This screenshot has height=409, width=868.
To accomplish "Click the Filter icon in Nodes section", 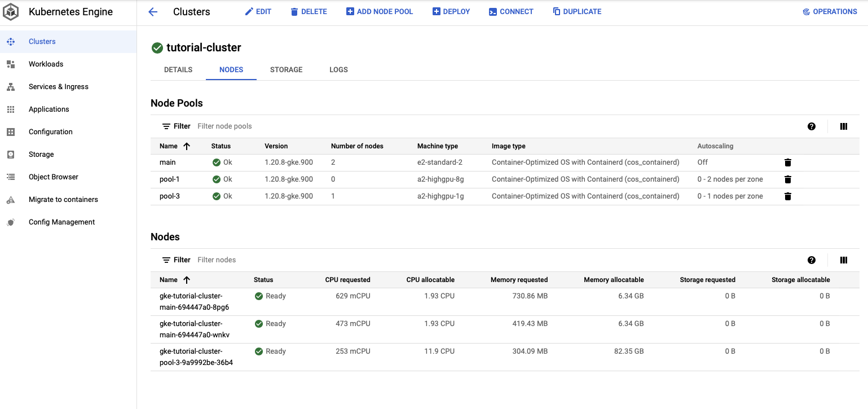I will pos(166,260).
